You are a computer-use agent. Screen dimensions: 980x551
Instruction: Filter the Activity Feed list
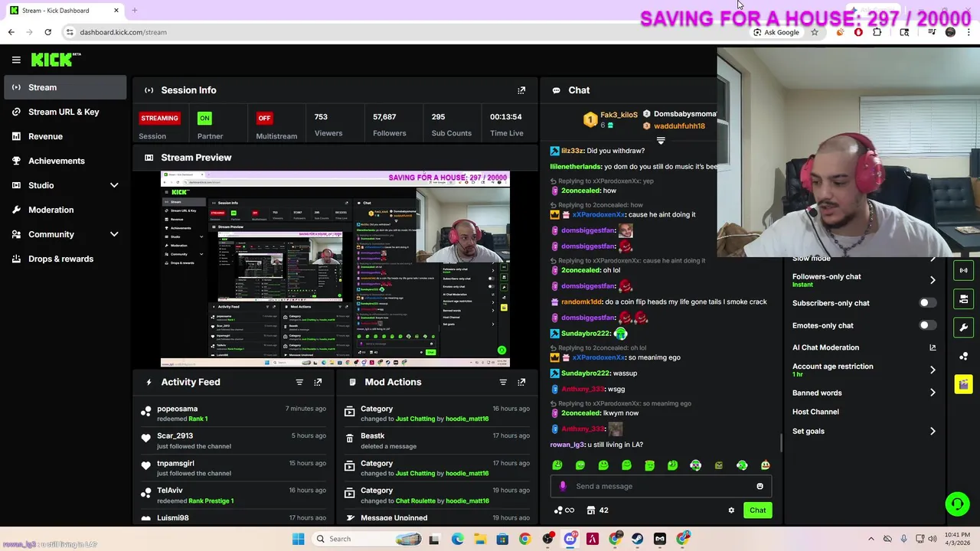(299, 382)
